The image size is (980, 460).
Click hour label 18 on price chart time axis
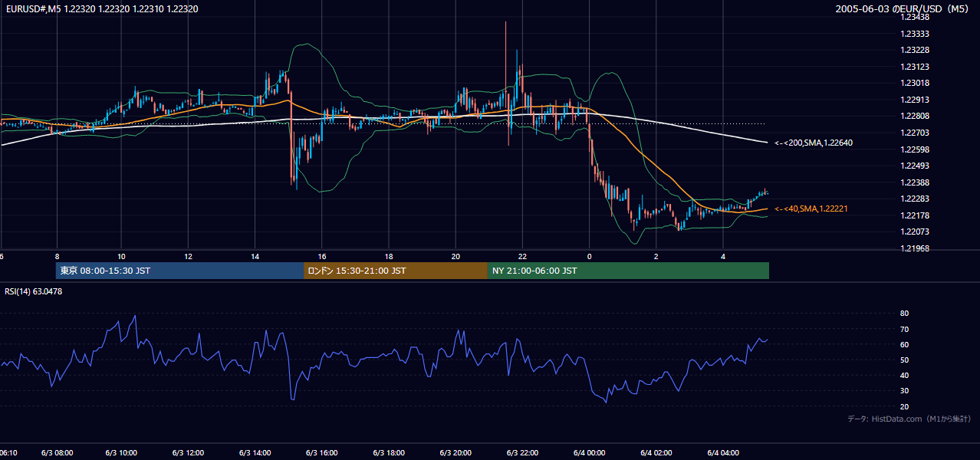click(x=389, y=256)
